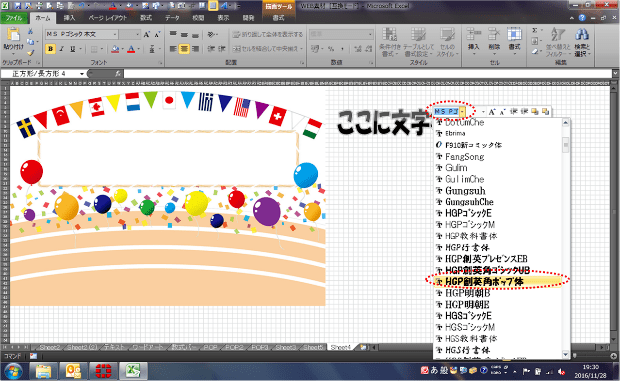Click Conditional Formatting icon
620x381 pixels.
point(389,35)
